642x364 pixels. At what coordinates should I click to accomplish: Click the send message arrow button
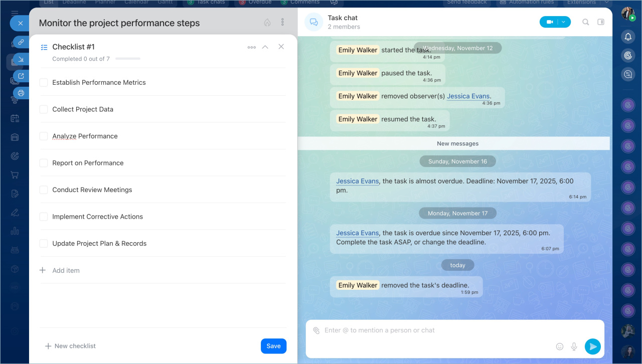point(592,346)
